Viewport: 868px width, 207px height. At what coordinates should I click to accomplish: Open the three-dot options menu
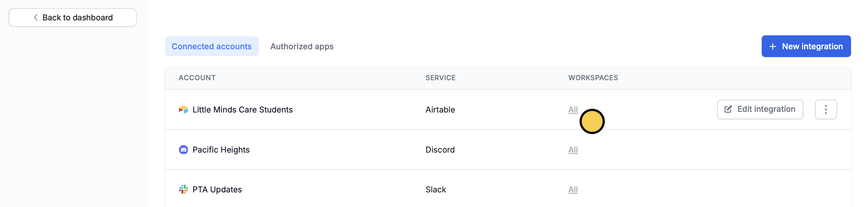click(826, 109)
